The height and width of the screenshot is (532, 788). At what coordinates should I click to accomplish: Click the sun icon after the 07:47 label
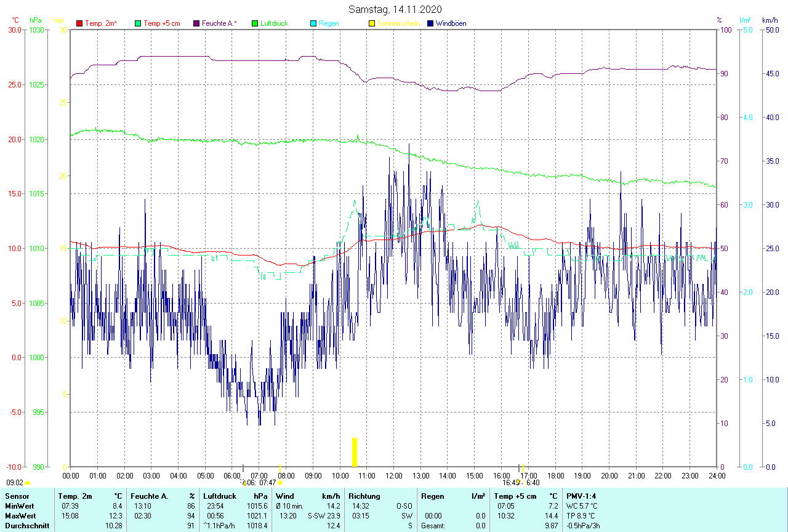coord(279,483)
